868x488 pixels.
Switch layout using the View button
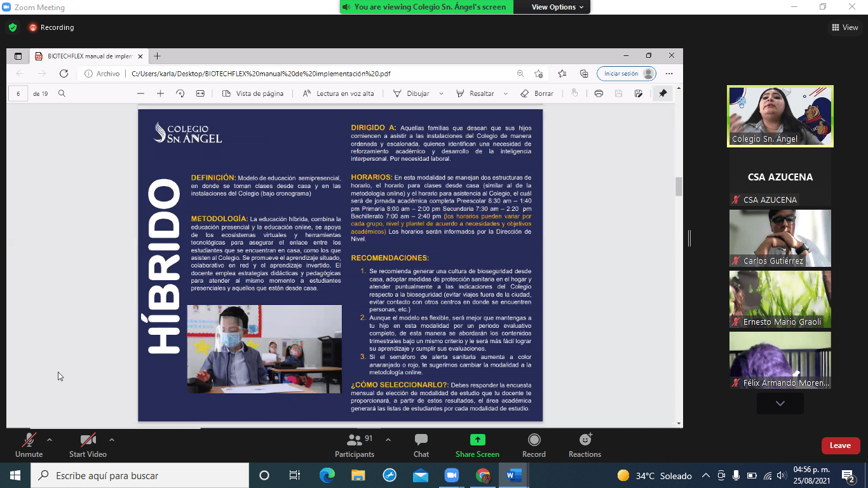click(844, 27)
